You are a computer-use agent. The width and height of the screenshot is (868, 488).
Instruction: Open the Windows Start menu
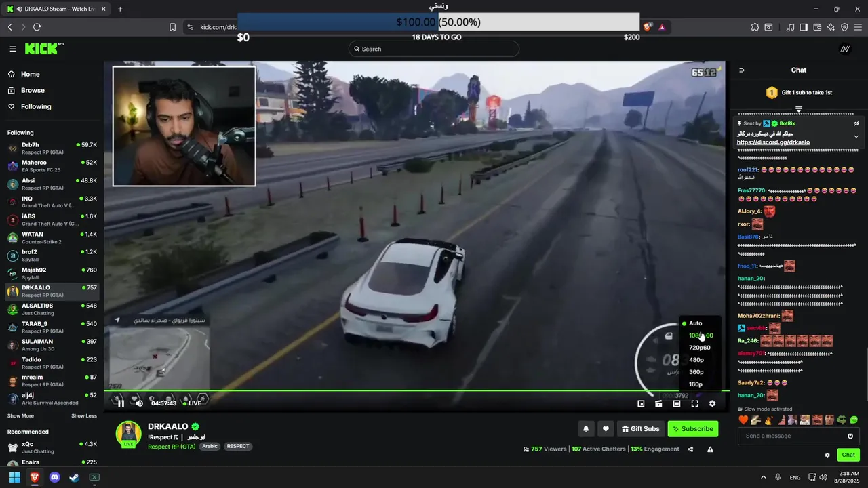coord(14,477)
